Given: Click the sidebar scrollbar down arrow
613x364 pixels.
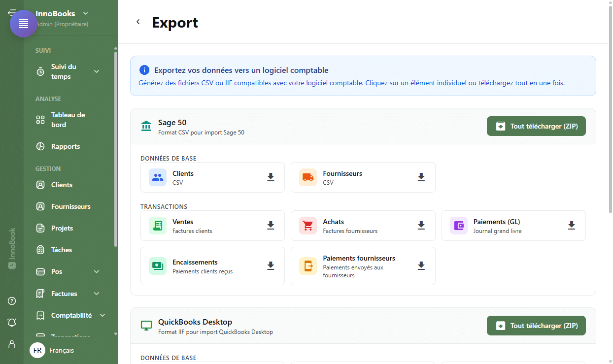Looking at the screenshot, I should tap(116, 333).
